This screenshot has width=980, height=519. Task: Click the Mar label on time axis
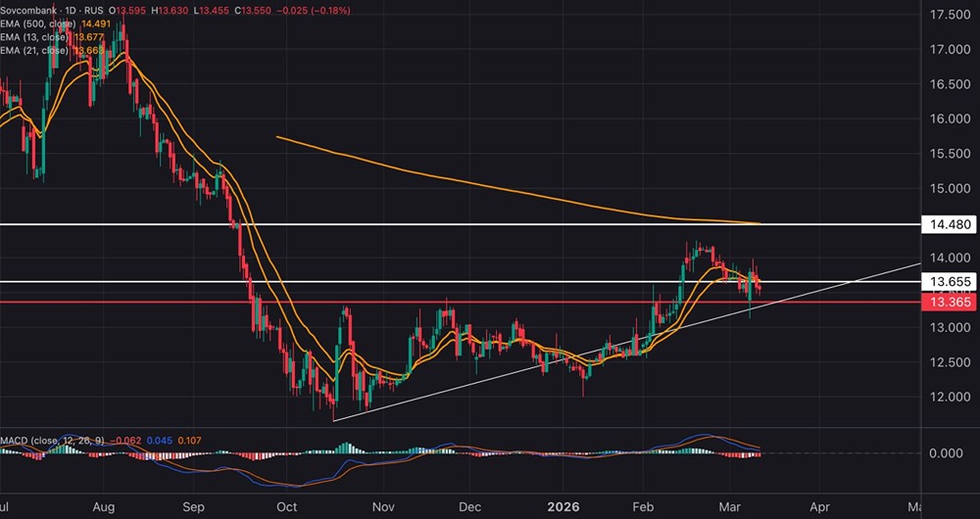coord(728,506)
